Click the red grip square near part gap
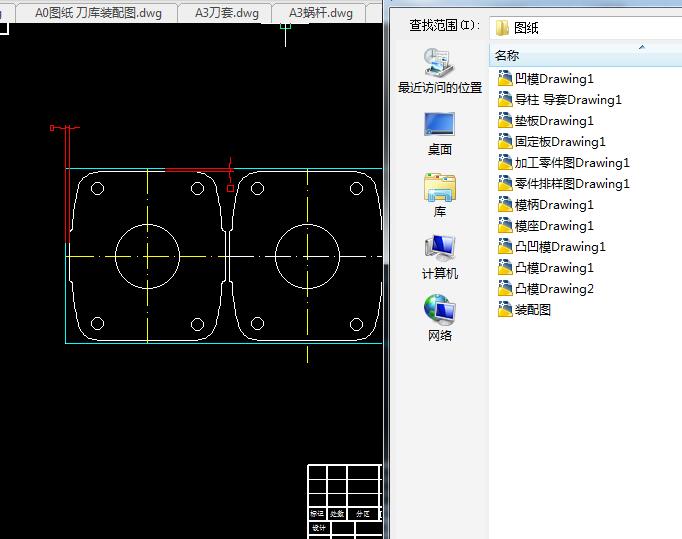Screen dimensions: 682x539 pos(230,188)
